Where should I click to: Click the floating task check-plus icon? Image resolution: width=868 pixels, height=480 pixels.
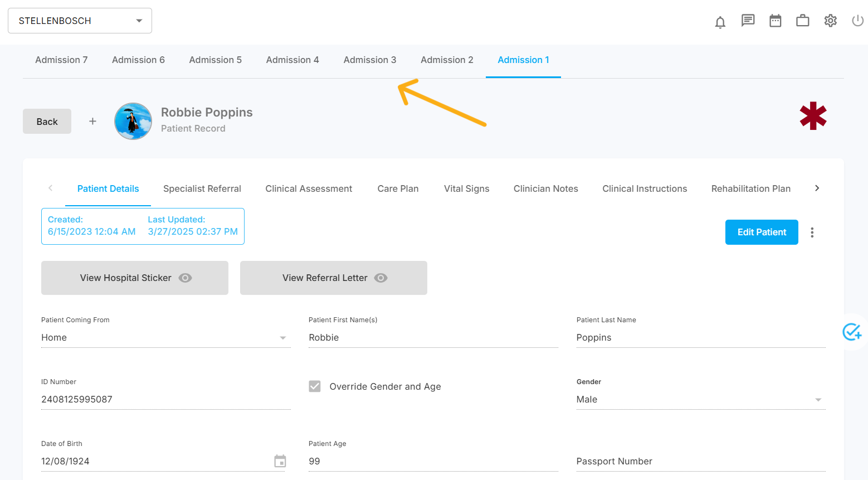(x=851, y=332)
